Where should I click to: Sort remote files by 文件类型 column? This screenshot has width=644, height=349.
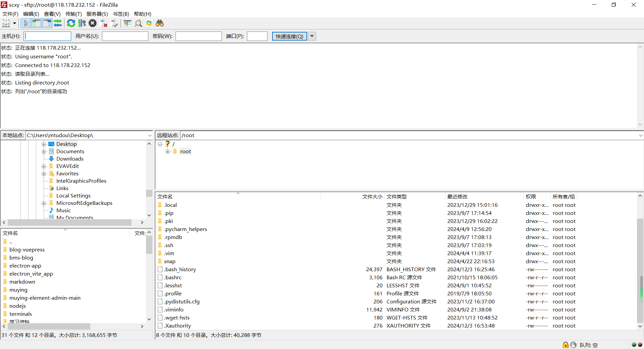(415, 196)
